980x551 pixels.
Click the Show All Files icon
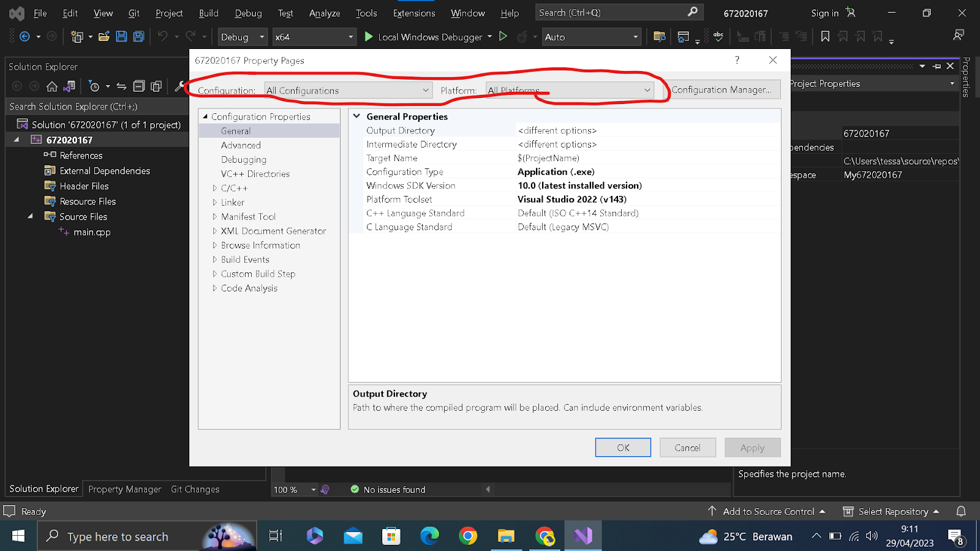pos(156,86)
